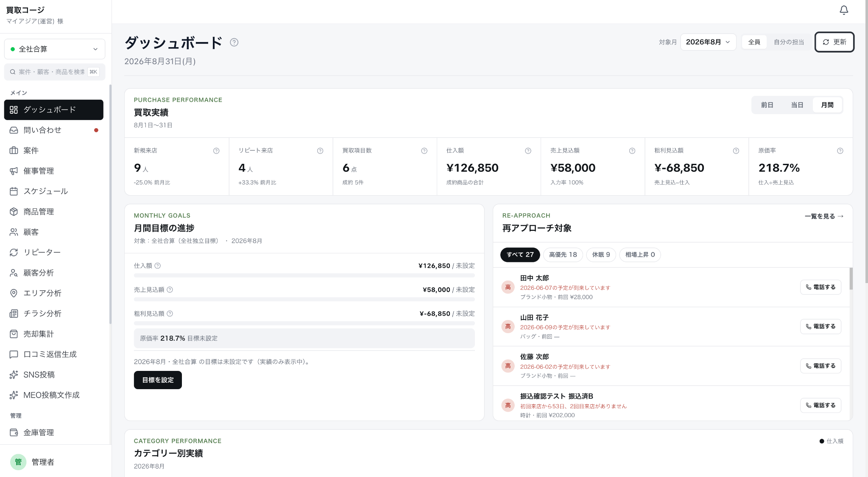The width and height of the screenshot is (868, 477).
Task: Click the 目標を設定 button
Action: tap(158, 380)
